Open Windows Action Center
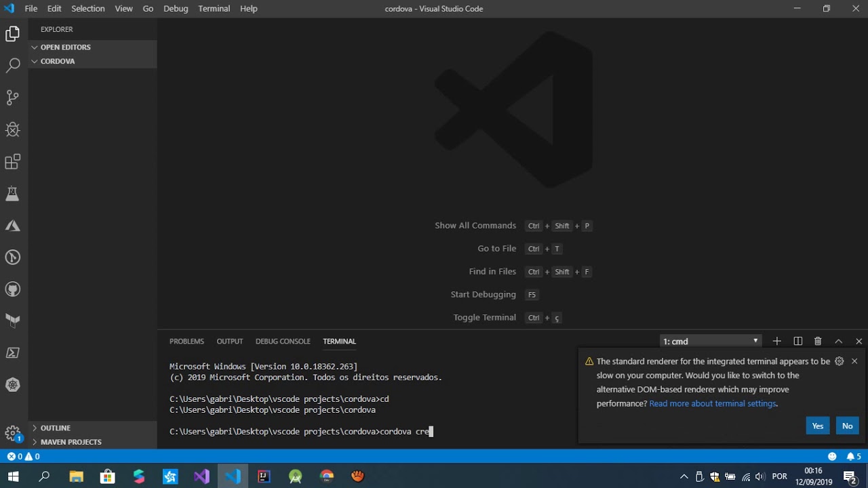This screenshot has width=868, height=488. [850, 476]
